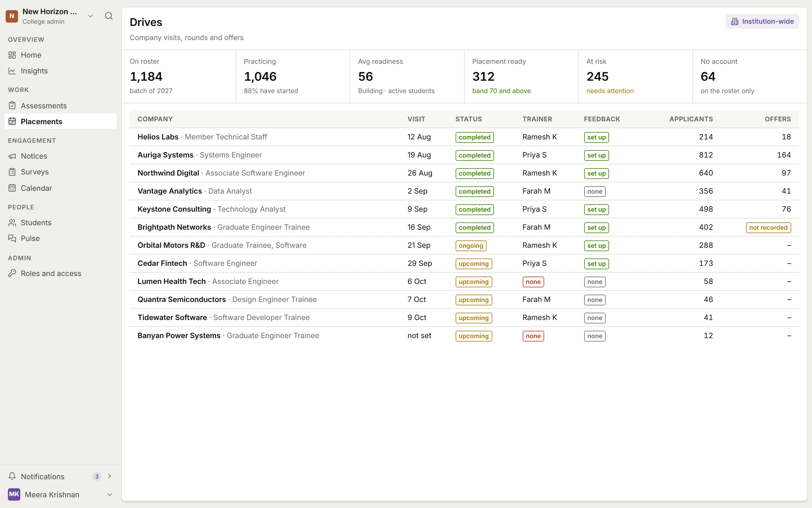Click the Assessments clipboard icon
This screenshot has width=812, height=508.
click(x=12, y=106)
